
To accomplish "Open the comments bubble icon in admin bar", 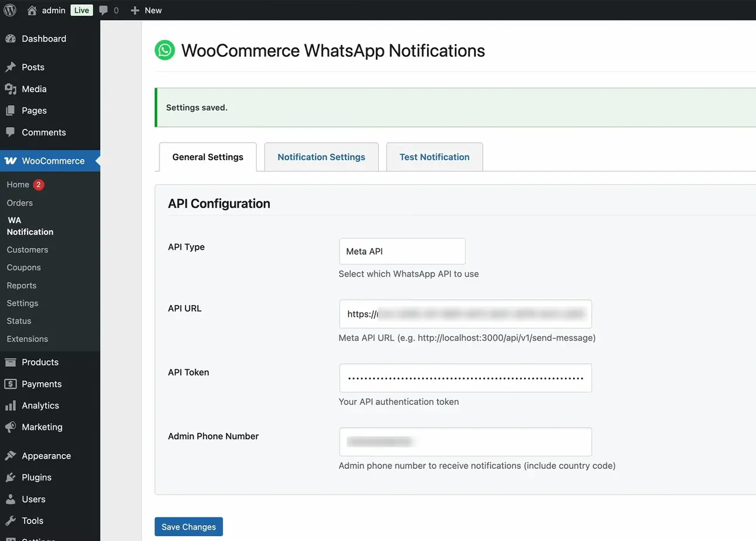I will point(104,10).
